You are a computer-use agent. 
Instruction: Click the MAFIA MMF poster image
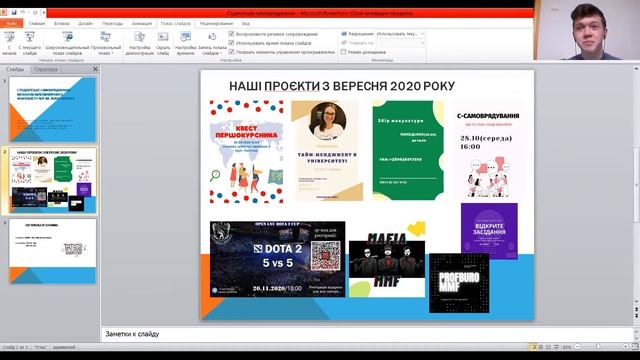tap(387, 259)
